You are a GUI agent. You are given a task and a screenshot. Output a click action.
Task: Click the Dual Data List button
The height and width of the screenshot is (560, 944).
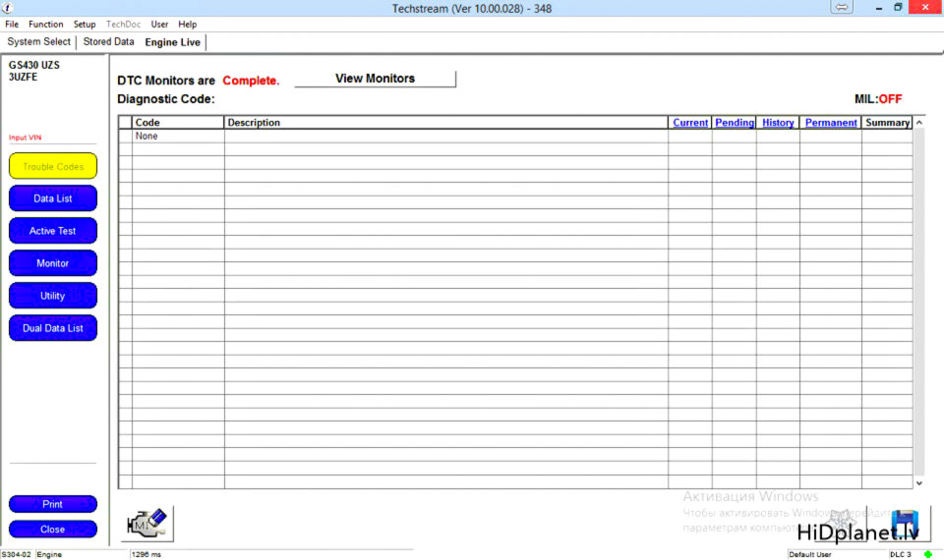[53, 328]
